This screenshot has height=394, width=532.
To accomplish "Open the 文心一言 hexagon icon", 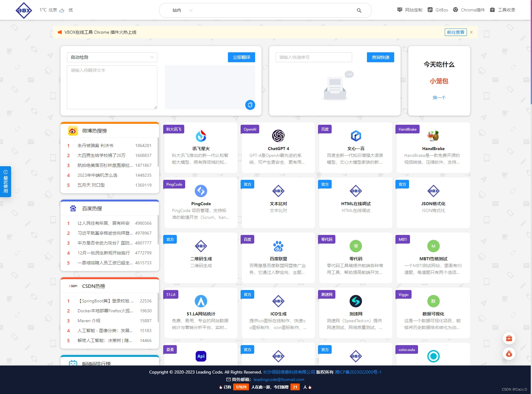I will (x=356, y=136).
